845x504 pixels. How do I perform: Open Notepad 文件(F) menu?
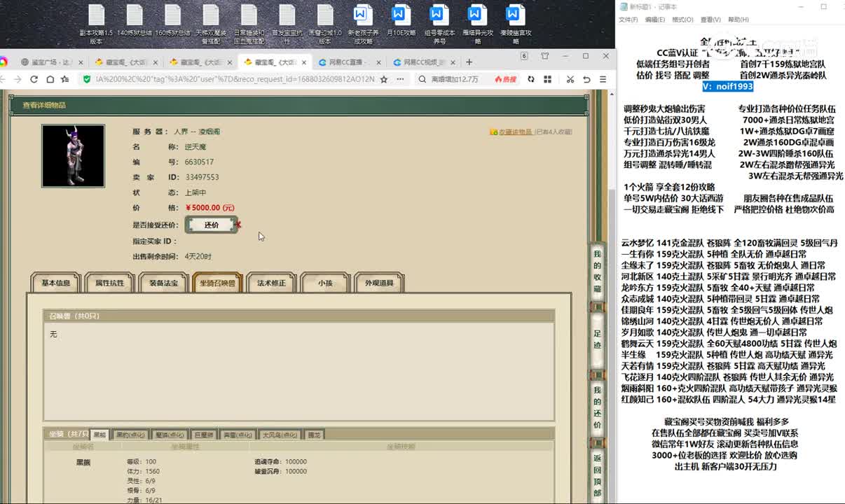click(x=628, y=20)
